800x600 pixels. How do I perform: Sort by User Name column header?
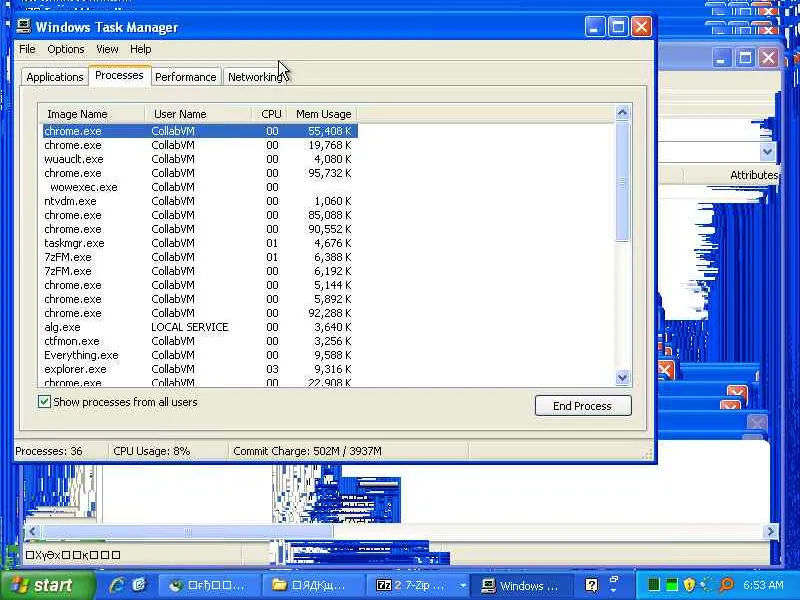tap(198, 114)
